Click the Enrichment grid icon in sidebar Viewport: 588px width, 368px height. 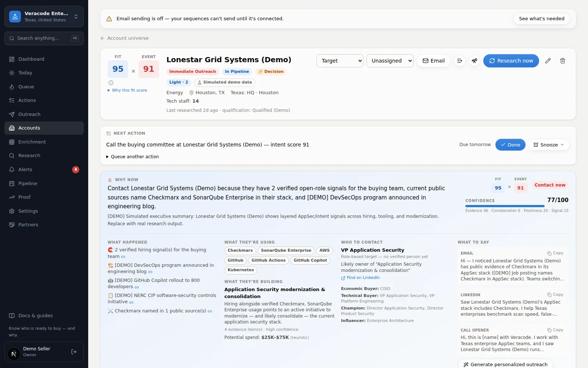coord(12,142)
